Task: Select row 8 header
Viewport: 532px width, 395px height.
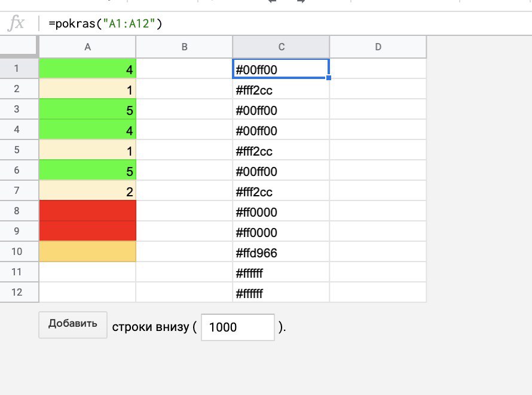Action: point(19,211)
